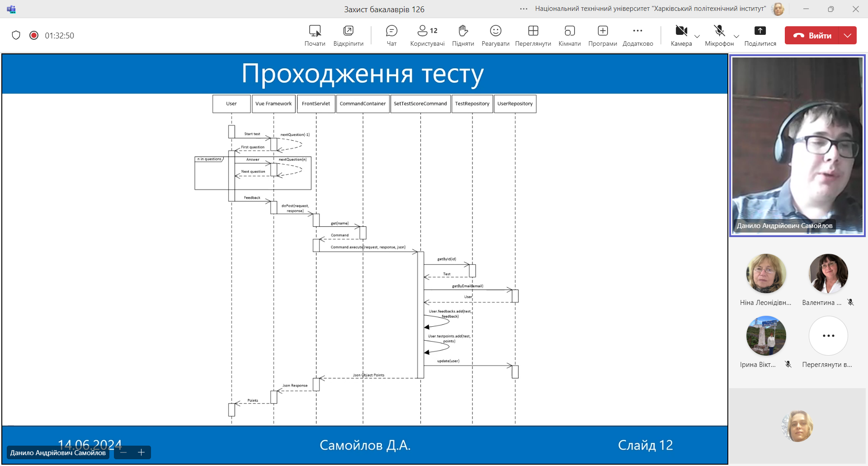Select Ніна Леонідівна participant avatar
This screenshot has height=466, width=868.
[765, 273]
